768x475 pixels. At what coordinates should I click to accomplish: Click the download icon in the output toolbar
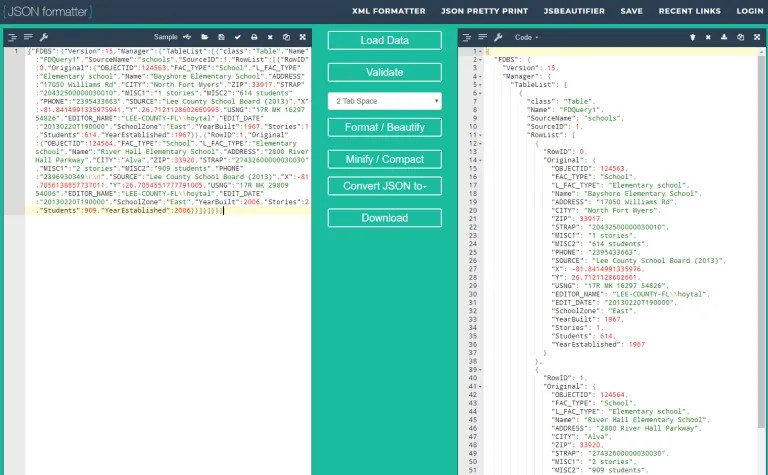(x=724, y=37)
